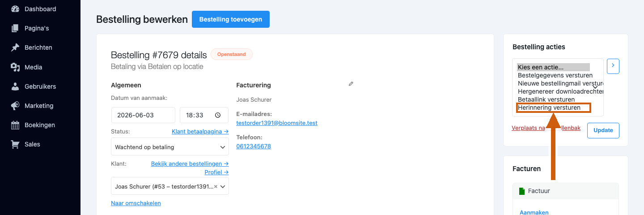Click the Boekingen calendar icon
Image resolution: width=644 pixels, height=215 pixels.
pyautogui.click(x=15, y=125)
